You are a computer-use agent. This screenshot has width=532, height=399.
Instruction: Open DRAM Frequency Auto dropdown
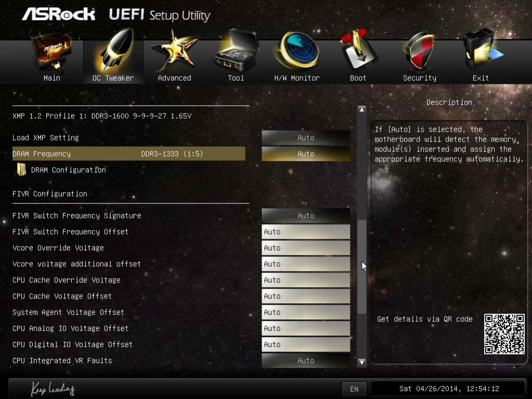[306, 153]
